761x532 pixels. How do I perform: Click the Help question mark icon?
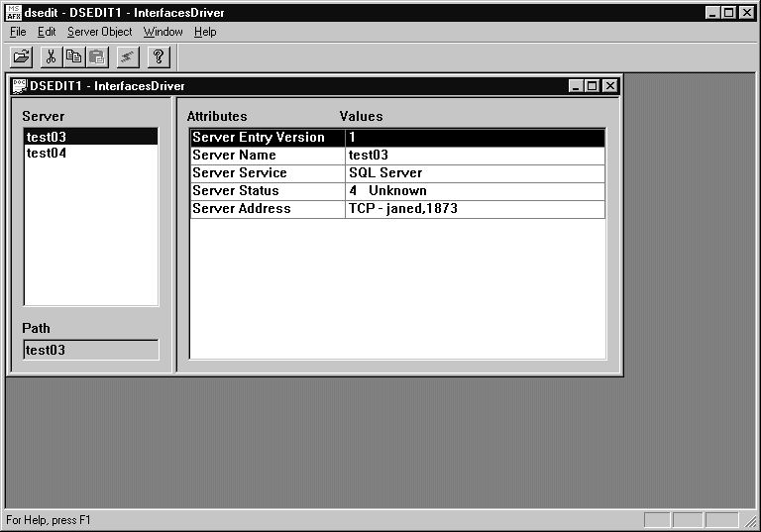159,57
